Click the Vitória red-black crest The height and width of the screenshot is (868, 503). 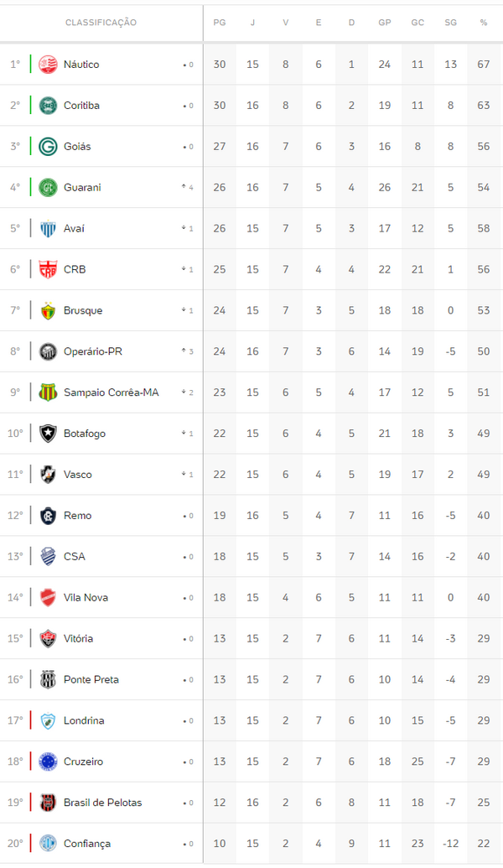[x=48, y=639]
